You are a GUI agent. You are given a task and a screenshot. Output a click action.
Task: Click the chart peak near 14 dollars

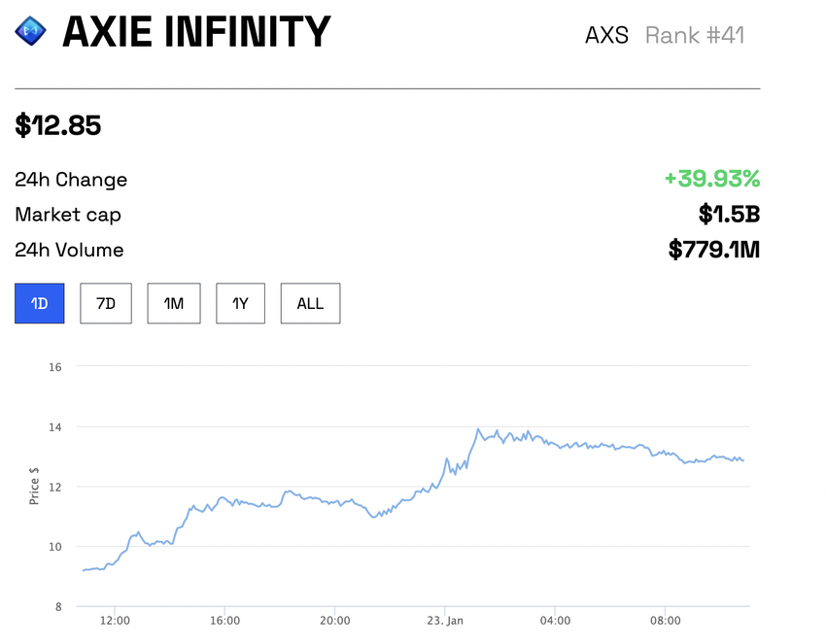(x=478, y=427)
